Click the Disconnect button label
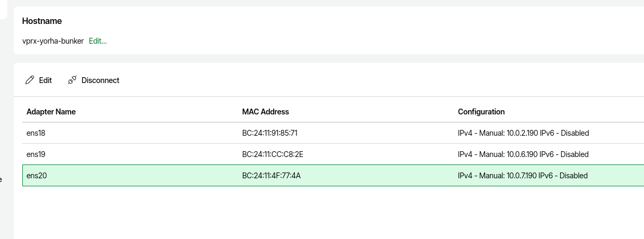Viewport: 644px width, 239px height. click(100, 80)
